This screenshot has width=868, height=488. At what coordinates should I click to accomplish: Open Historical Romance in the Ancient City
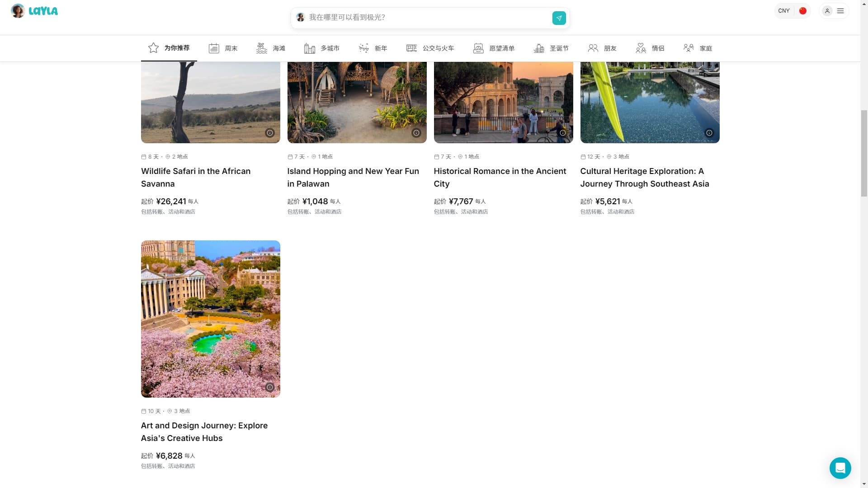pyautogui.click(x=500, y=178)
